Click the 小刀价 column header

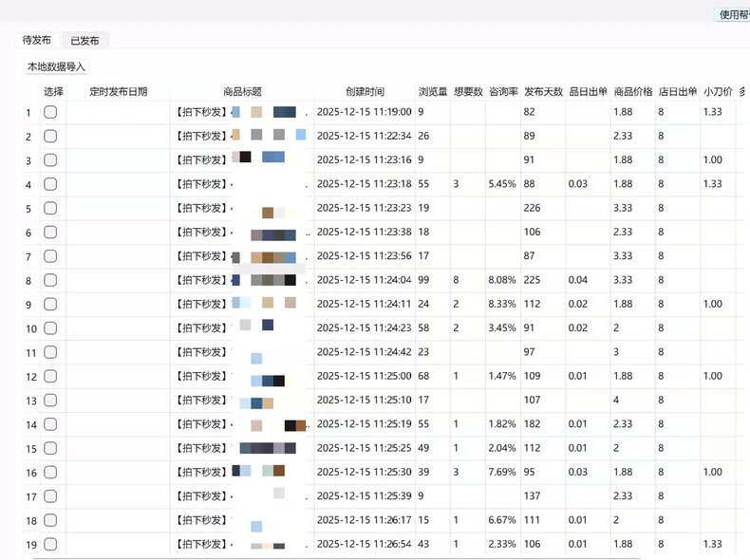tap(718, 91)
